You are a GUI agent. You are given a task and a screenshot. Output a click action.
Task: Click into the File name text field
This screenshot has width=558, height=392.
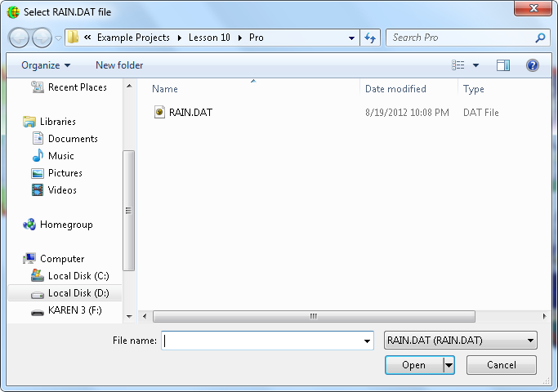click(261, 341)
